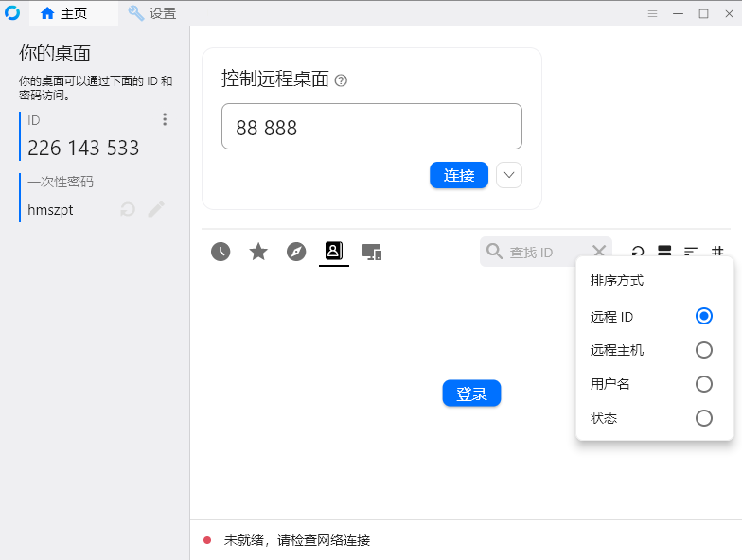The width and height of the screenshot is (742, 560).
Task: Select 用户名 sort radio button
Action: tap(704, 384)
